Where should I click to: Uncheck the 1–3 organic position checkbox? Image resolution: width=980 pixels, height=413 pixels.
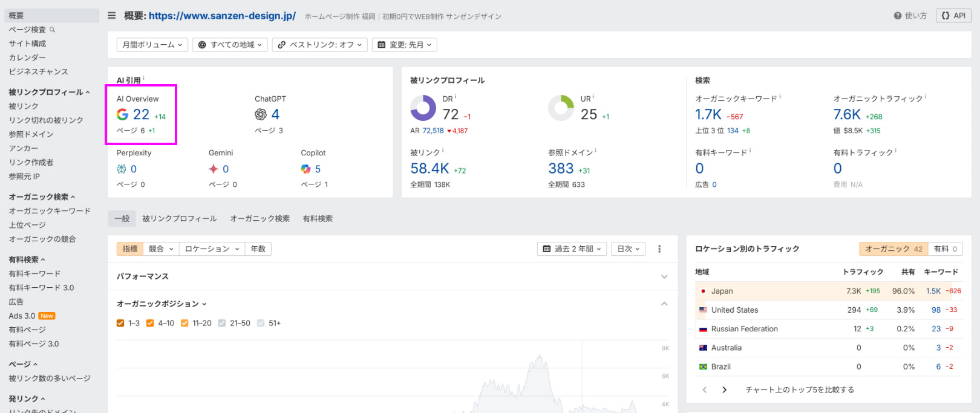pyautogui.click(x=120, y=324)
